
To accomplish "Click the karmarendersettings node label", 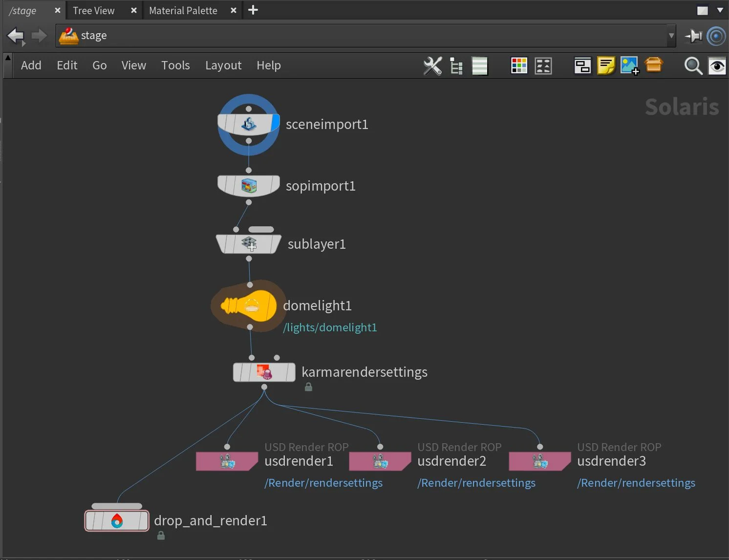I will pyautogui.click(x=364, y=372).
